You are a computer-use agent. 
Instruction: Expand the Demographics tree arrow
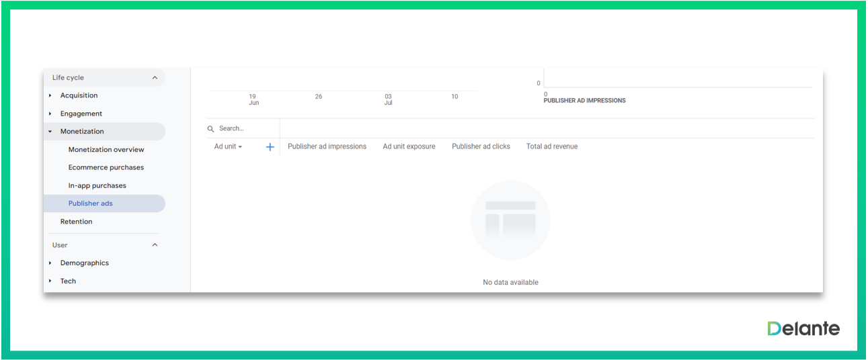click(x=50, y=263)
